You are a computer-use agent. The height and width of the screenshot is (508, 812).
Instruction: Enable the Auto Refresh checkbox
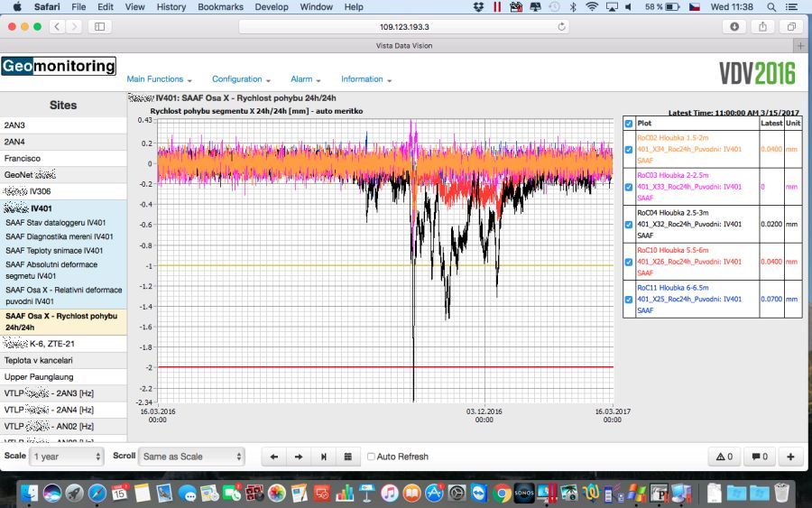371,457
